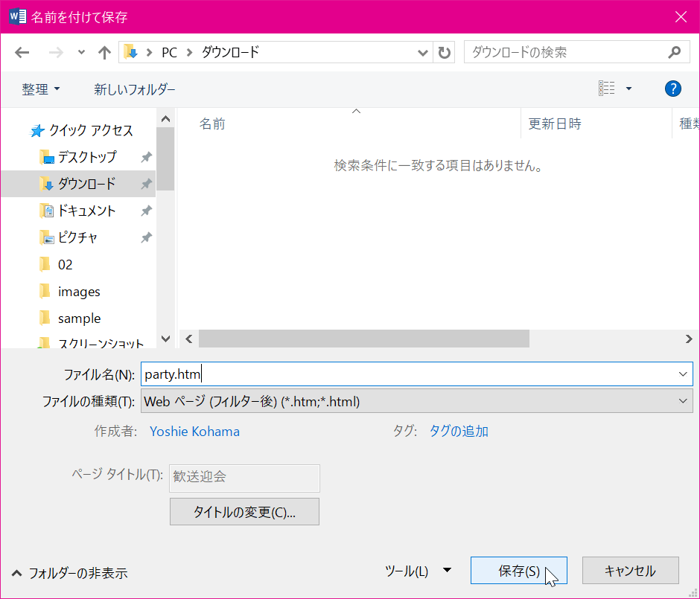The width and height of the screenshot is (700, 599).
Task: Expand the file name history dropdown
Action: [x=683, y=374]
